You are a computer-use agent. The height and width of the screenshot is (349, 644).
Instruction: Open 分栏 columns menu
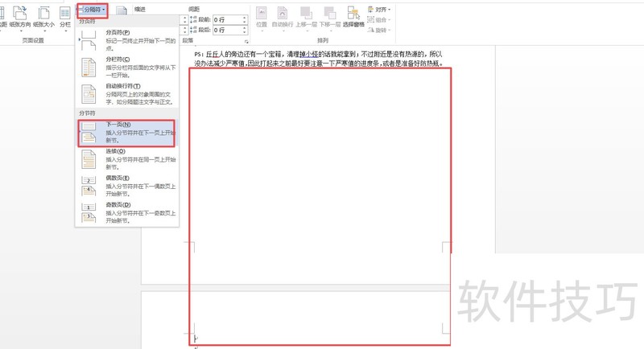pos(65,18)
